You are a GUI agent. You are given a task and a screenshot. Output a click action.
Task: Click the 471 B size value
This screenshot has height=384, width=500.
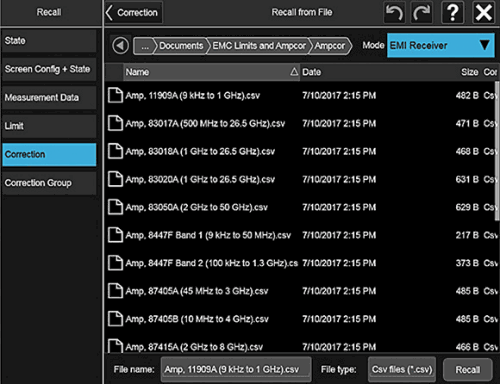pos(467,124)
